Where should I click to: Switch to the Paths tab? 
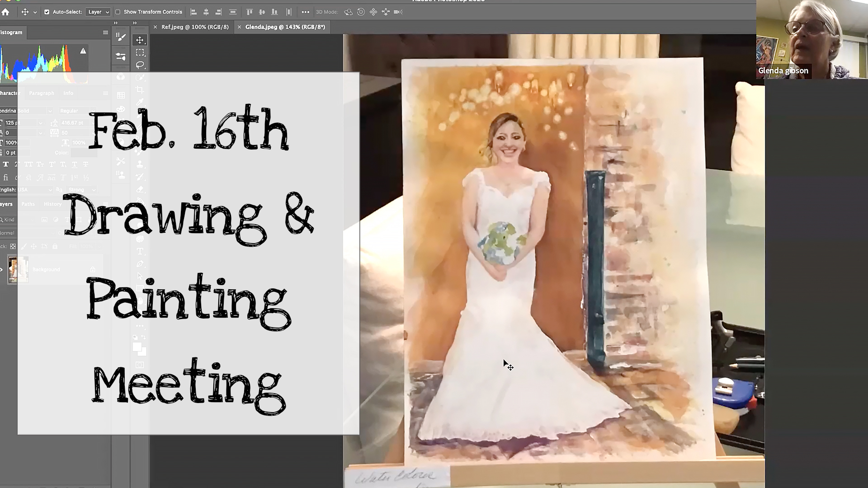point(28,204)
